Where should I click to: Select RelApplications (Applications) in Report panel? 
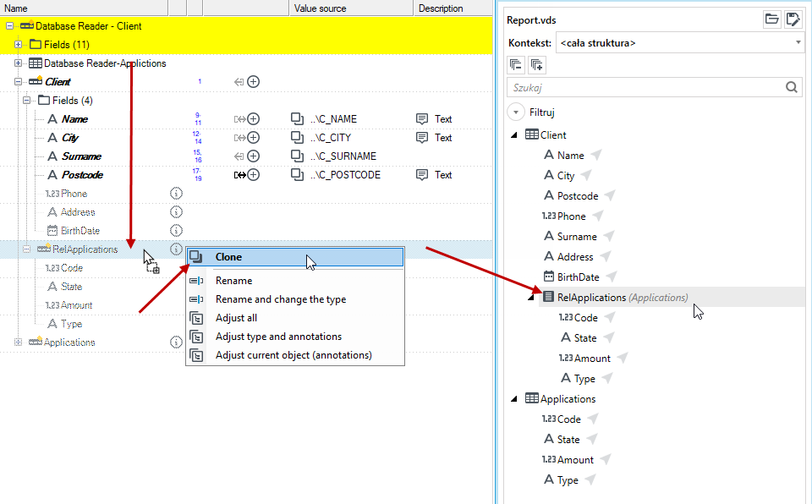pyautogui.click(x=623, y=298)
